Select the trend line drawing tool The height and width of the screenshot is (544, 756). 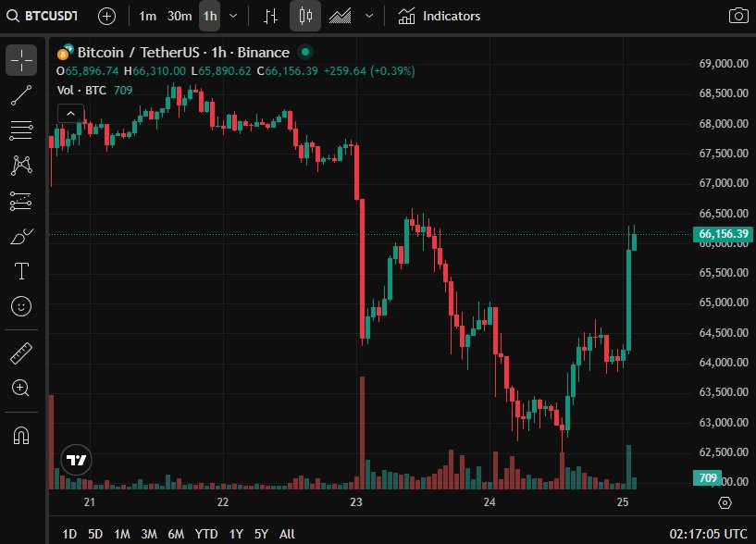20,95
